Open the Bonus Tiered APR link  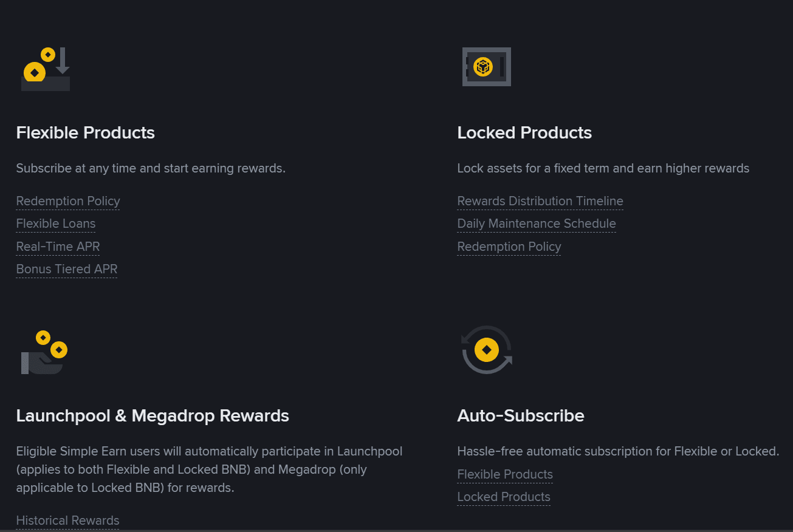[x=67, y=269]
